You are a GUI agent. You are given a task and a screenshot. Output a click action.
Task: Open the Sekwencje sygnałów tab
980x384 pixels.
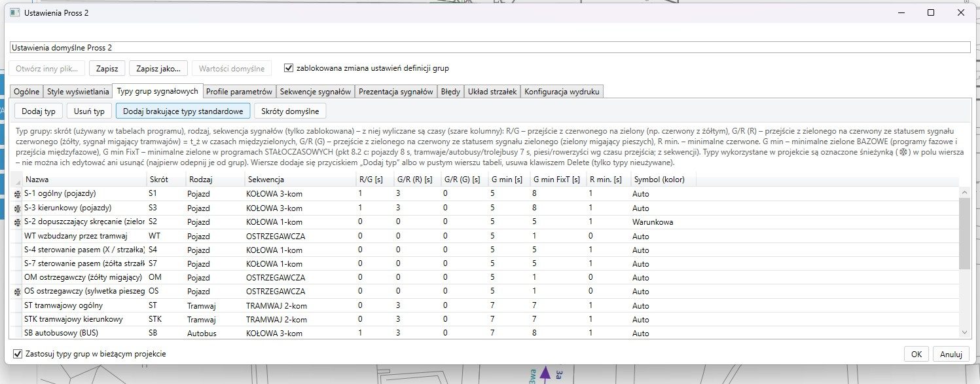[x=316, y=92]
